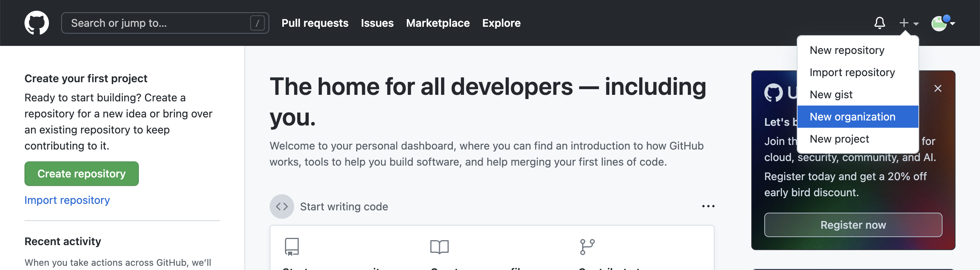
Task: Go to the Marketplace
Action: coord(438,23)
